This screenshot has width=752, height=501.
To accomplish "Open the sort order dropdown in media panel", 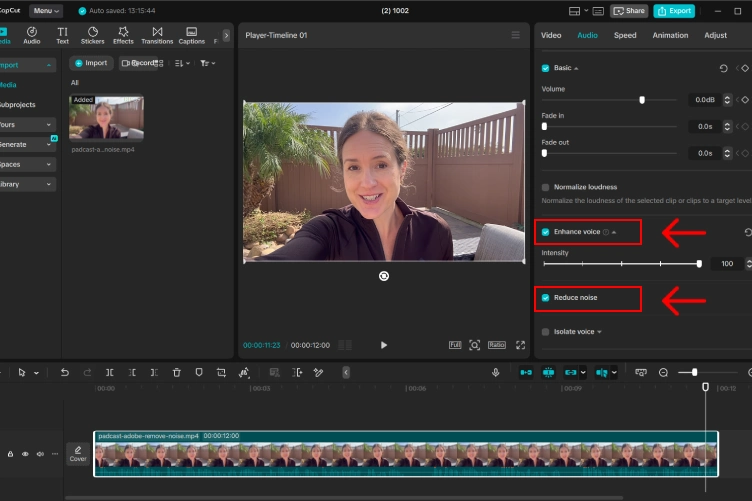I will pos(182,63).
